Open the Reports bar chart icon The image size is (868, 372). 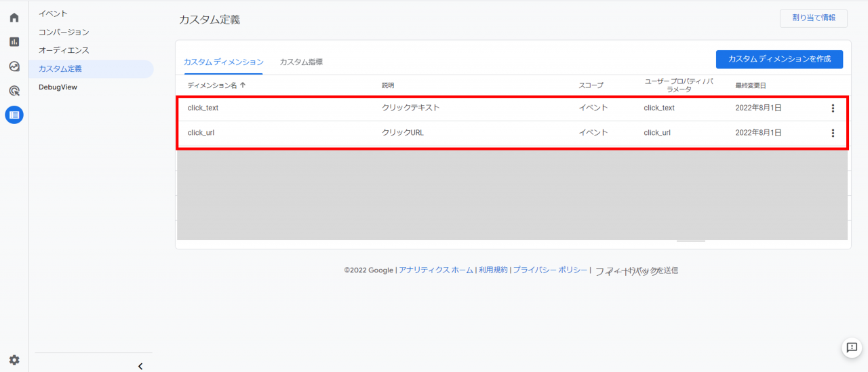pyautogui.click(x=14, y=42)
